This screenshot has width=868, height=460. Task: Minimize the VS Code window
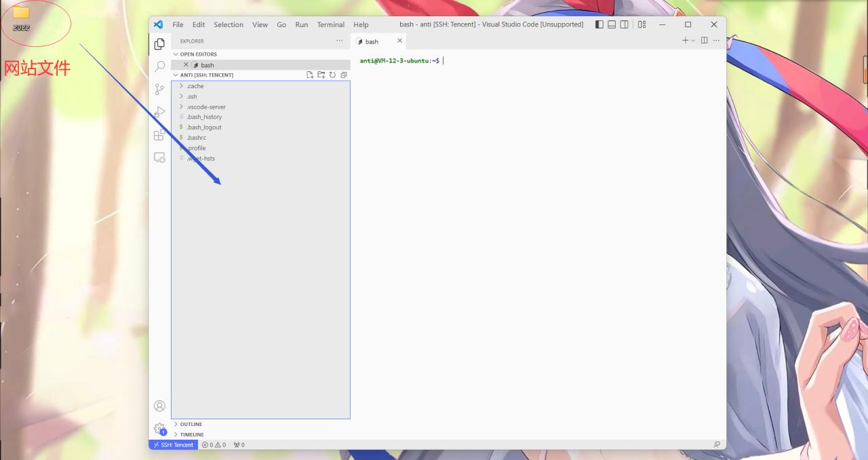tap(663, 24)
